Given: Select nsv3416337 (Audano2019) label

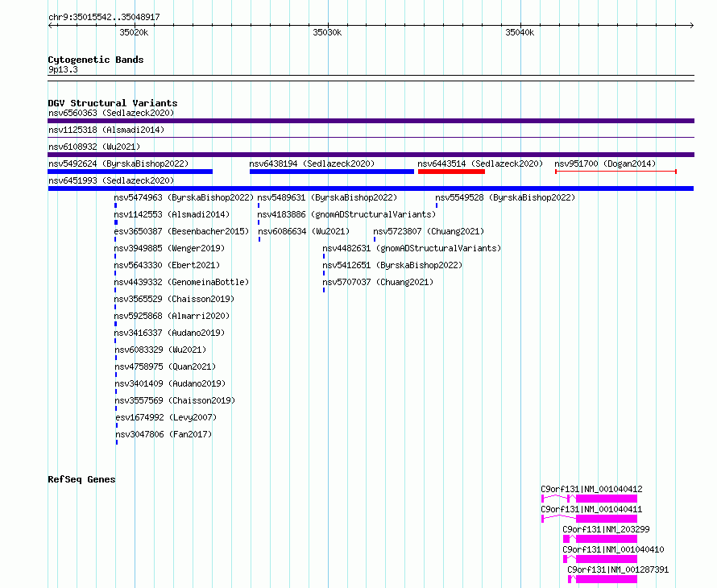Looking at the screenshot, I should (x=169, y=333).
